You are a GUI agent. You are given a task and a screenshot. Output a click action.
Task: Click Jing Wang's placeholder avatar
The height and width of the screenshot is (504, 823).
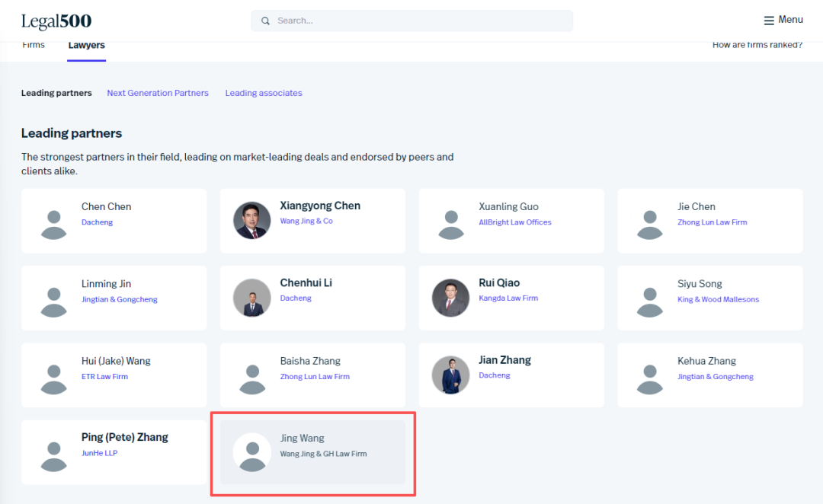pos(252,452)
